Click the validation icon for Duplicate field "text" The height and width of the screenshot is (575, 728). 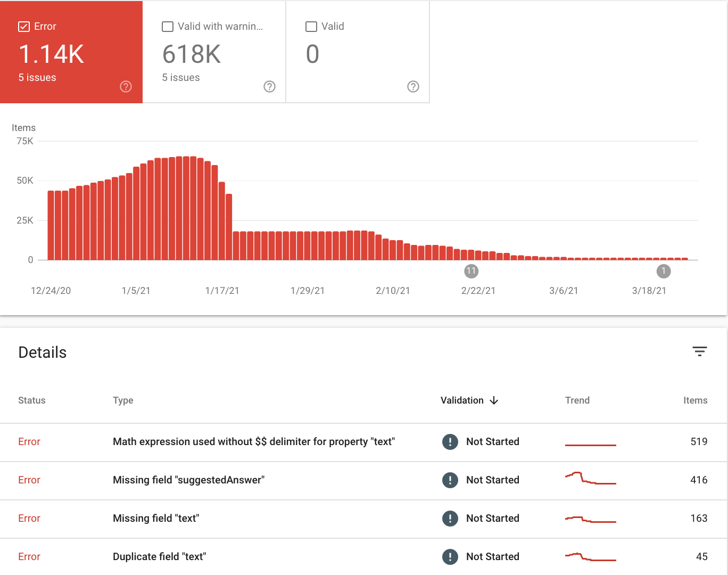[450, 556]
